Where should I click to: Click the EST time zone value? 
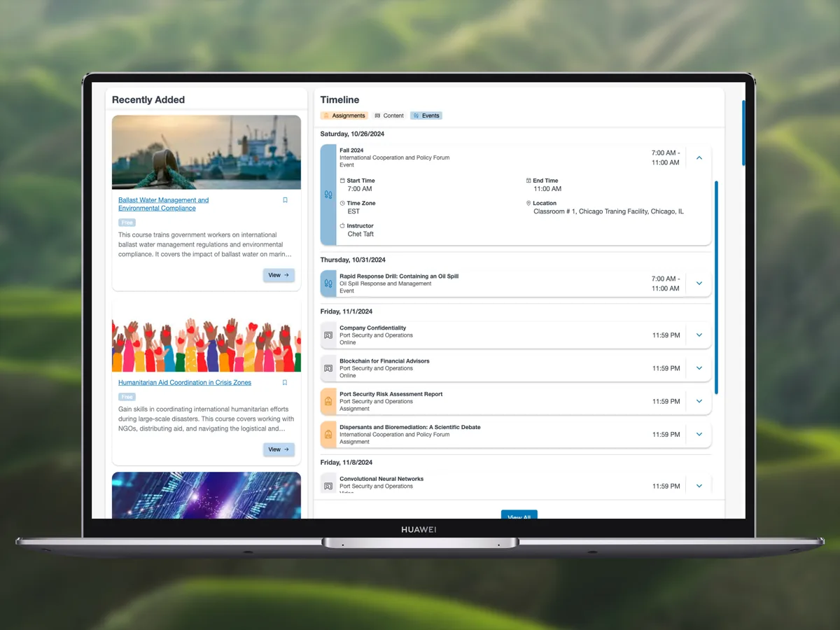353,211
